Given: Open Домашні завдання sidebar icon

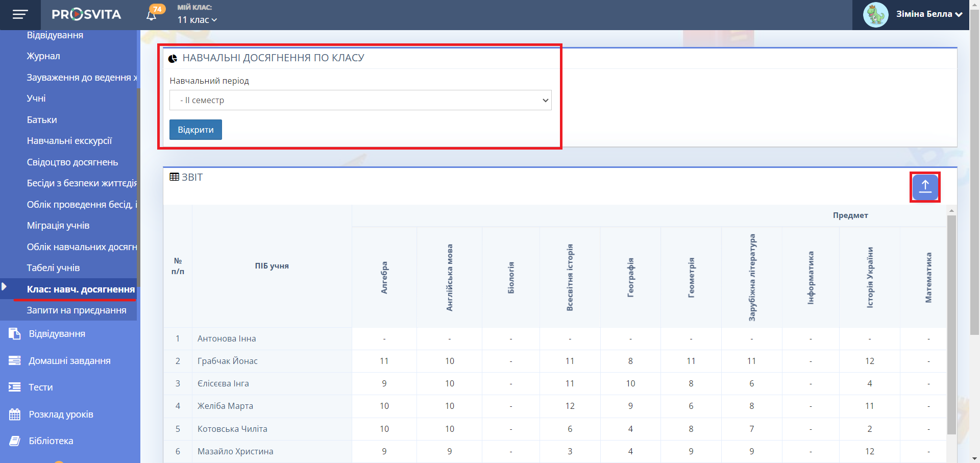Looking at the screenshot, I should 15,361.
